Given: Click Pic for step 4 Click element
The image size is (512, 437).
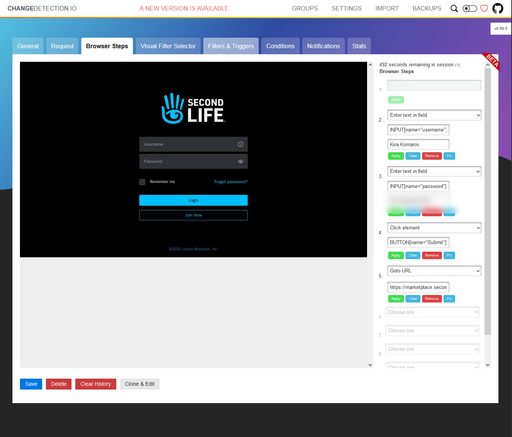Looking at the screenshot, I should click(449, 255).
